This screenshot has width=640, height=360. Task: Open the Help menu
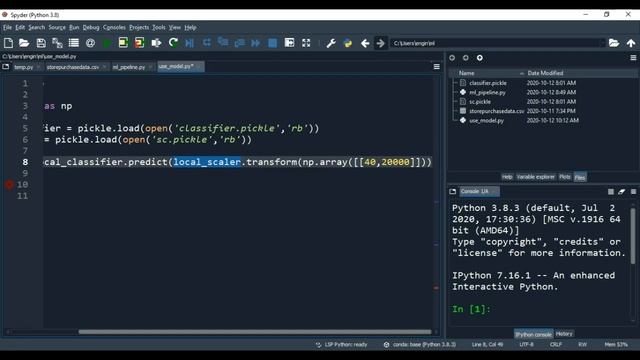pos(190,27)
